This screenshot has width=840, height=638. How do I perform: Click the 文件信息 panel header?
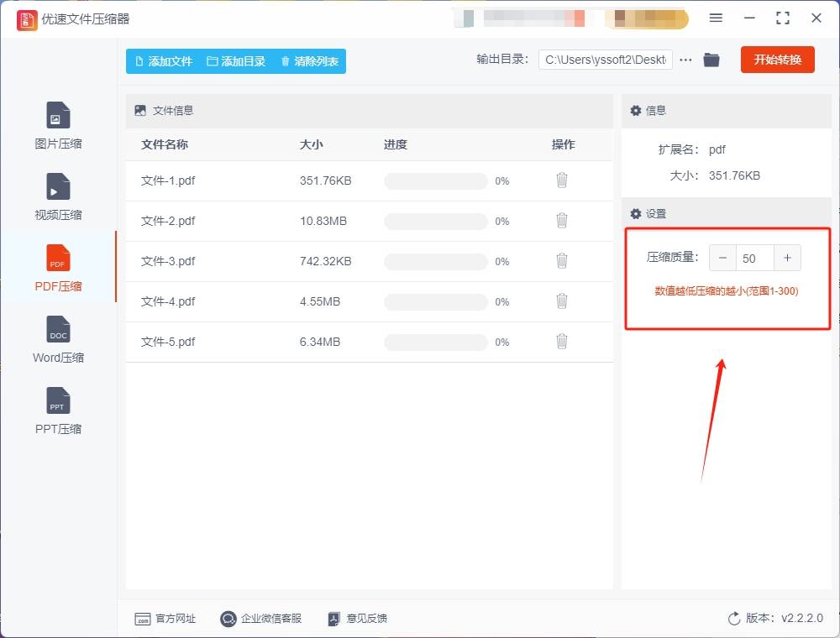pos(369,111)
